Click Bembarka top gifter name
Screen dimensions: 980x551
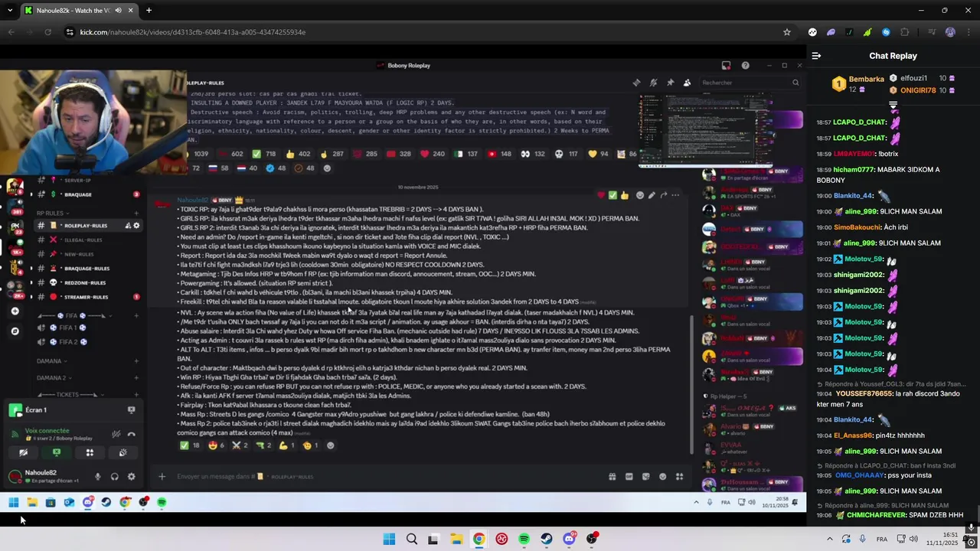pyautogui.click(x=867, y=79)
